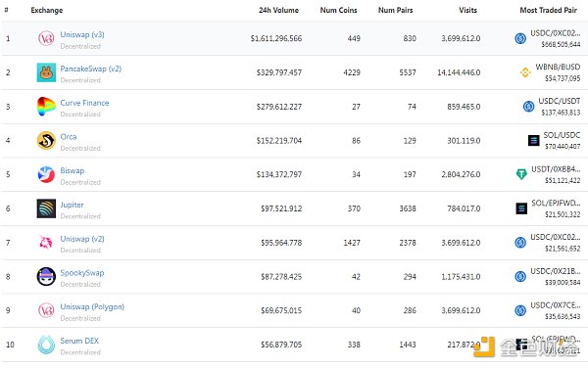
Task: Click the 859,465.0 visits value
Action: 464,107
